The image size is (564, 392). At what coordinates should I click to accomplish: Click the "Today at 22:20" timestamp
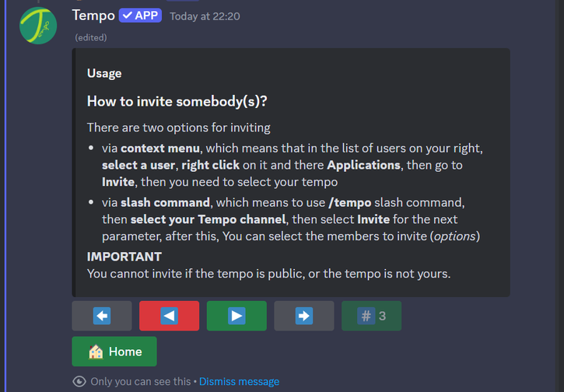(205, 16)
